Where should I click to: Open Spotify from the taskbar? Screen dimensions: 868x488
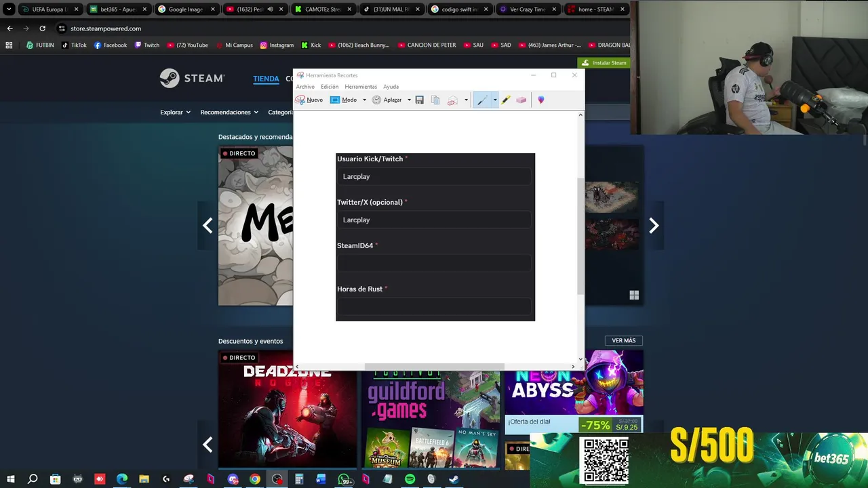click(410, 479)
